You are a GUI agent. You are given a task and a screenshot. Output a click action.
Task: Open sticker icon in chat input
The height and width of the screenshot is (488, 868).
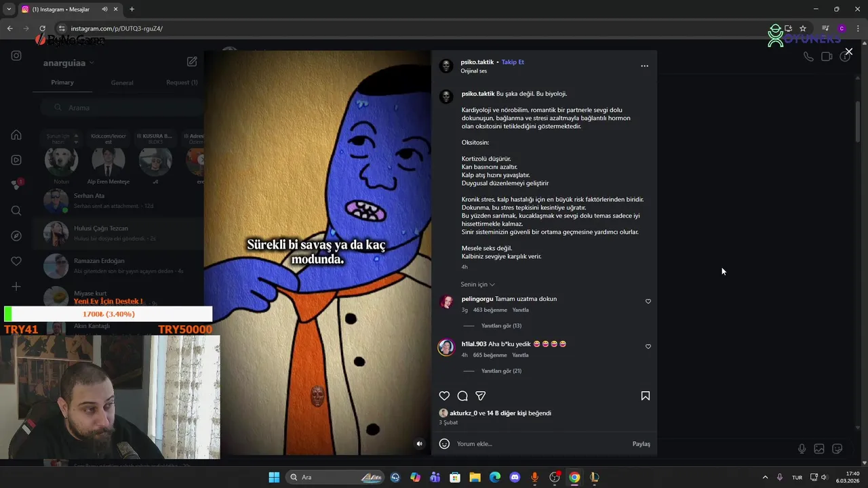[x=837, y=449]
